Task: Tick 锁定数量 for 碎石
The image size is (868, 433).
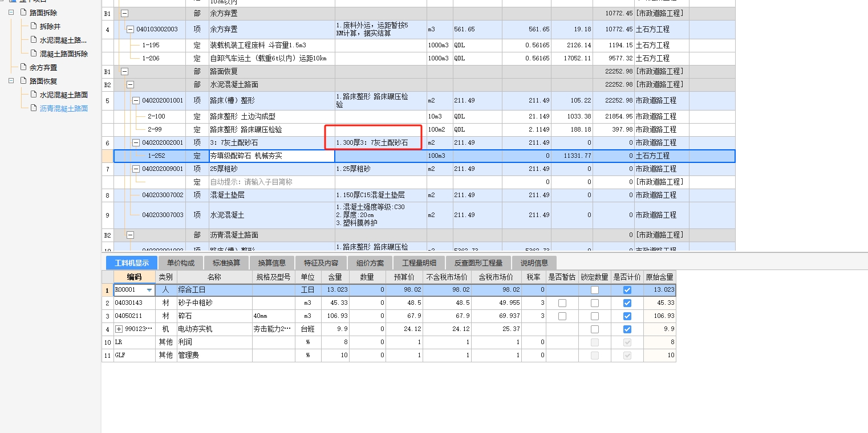Action: click(x=595, y=316)
